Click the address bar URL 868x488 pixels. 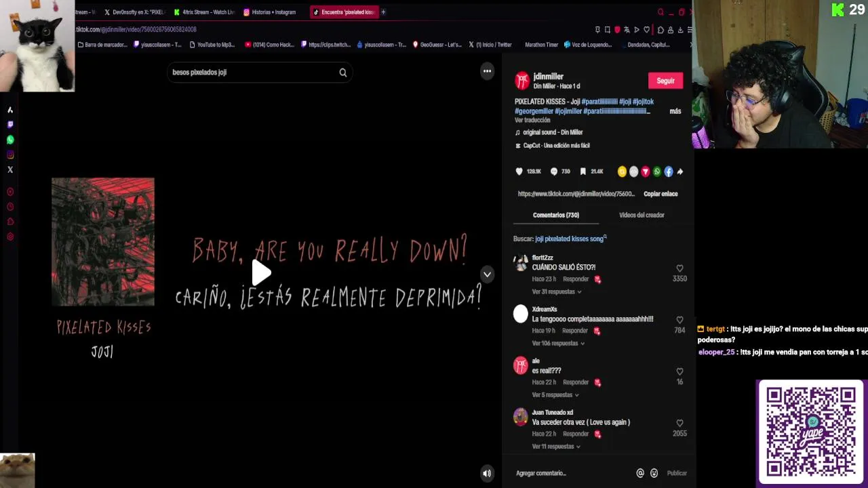pos(136,30)
